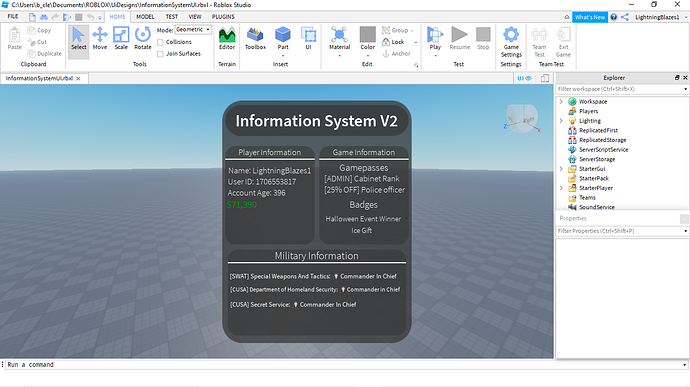This screenshot has width=690, height=387.
Task: Click the new file icon in quick access
Action: click(x=32, y=17)
